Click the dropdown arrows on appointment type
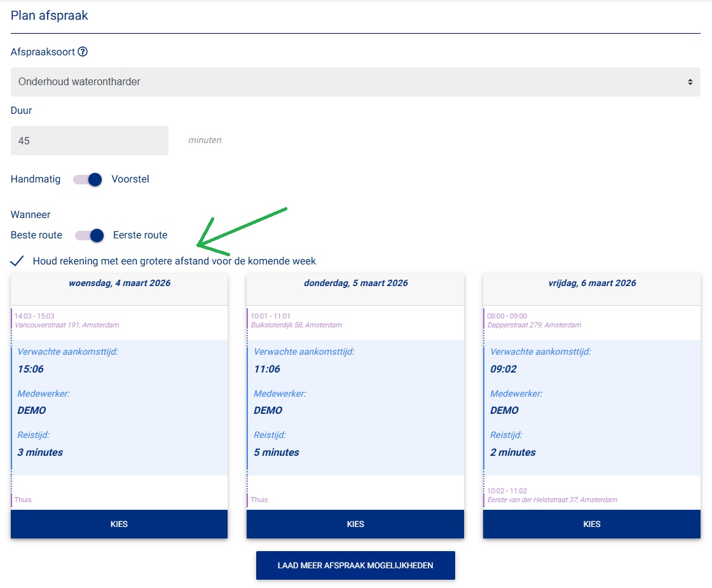The width and height of the screenshot is (712, 588). click(x=690, y=82)
